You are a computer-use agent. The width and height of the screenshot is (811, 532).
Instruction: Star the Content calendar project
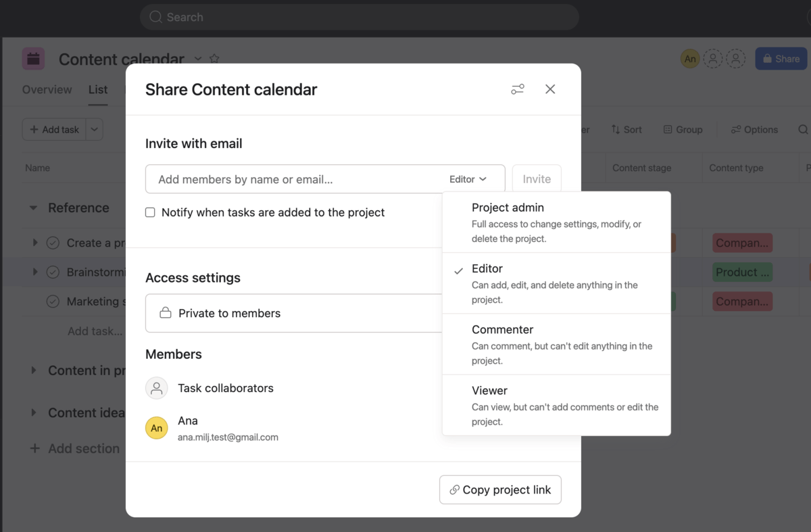214,59
